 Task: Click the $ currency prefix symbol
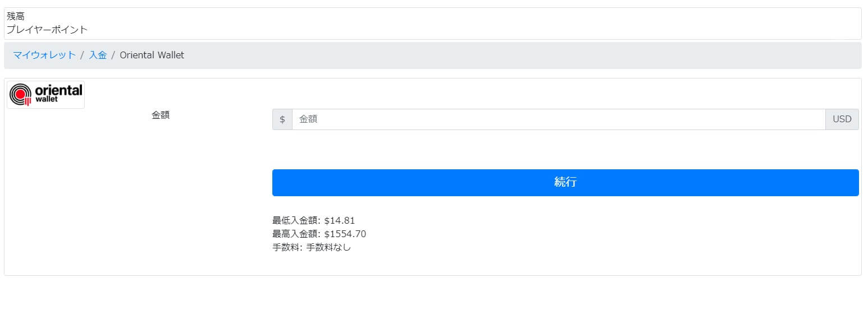point(282,119)
